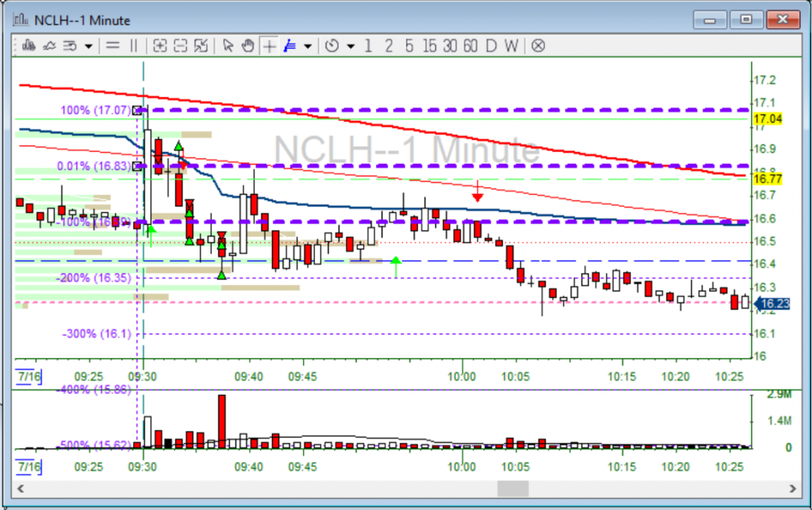Select the vertical lines tool
The height and width of the screenshot is (510, 812).
point(134,45)
